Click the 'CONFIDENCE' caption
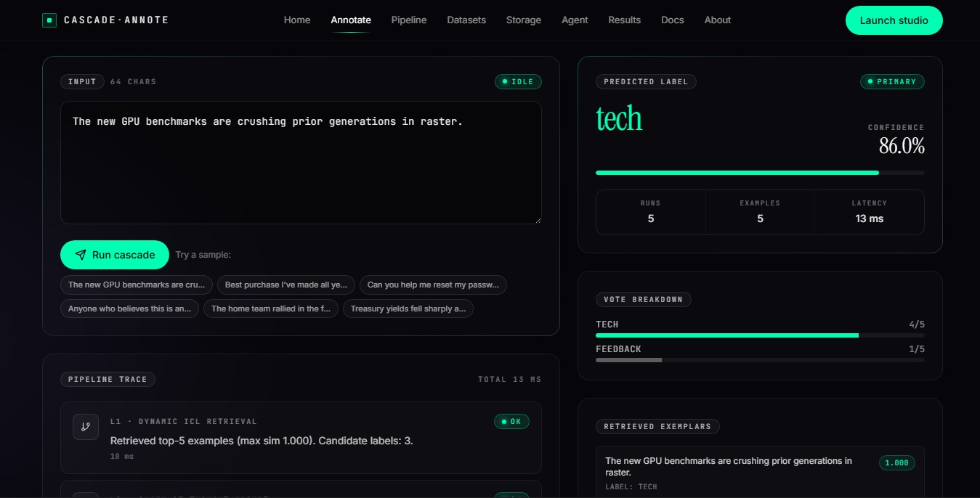The image size is (980, 498). 896,128
